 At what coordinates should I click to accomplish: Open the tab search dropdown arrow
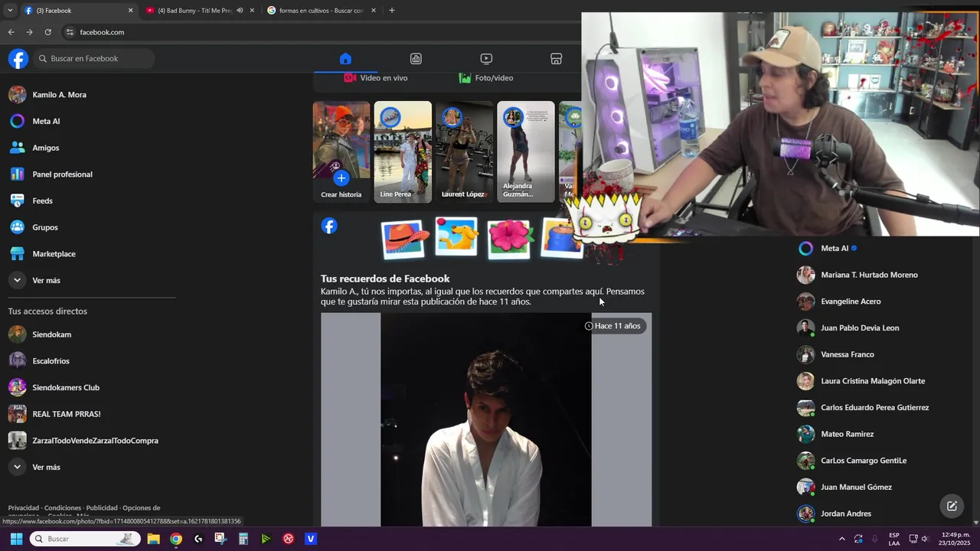coord(9,11)
